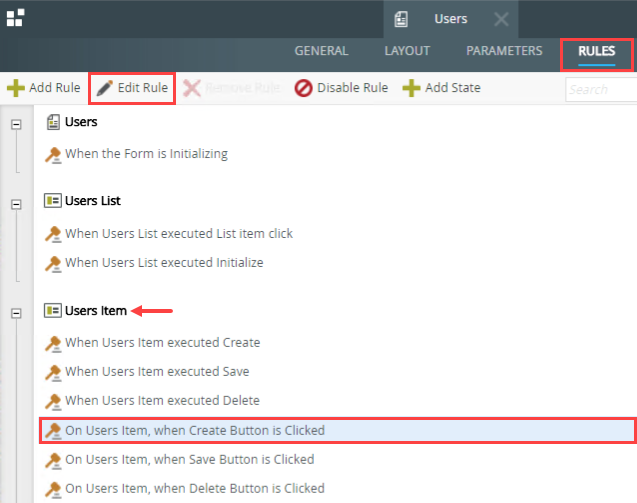Select the RULES tab
Screen dimensions: 637x503
click(596, 51)
